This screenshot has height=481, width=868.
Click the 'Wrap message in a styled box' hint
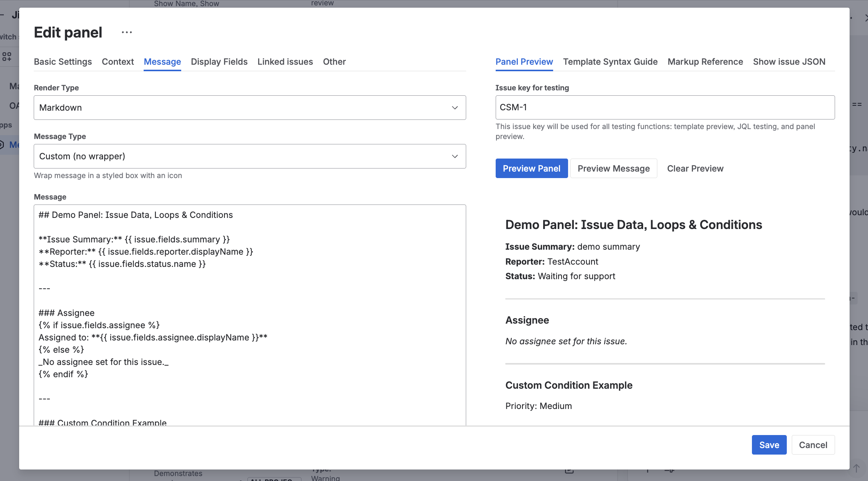coord(108,175)
